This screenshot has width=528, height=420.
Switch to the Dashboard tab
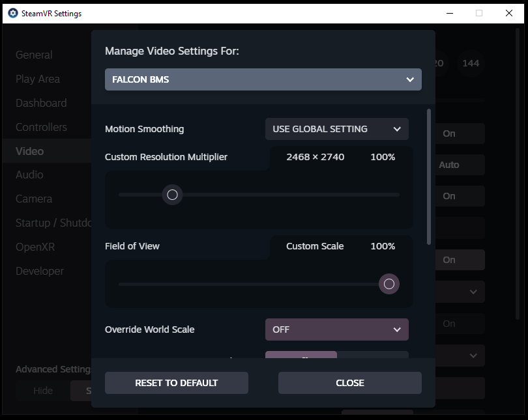[x=41, y=103]
